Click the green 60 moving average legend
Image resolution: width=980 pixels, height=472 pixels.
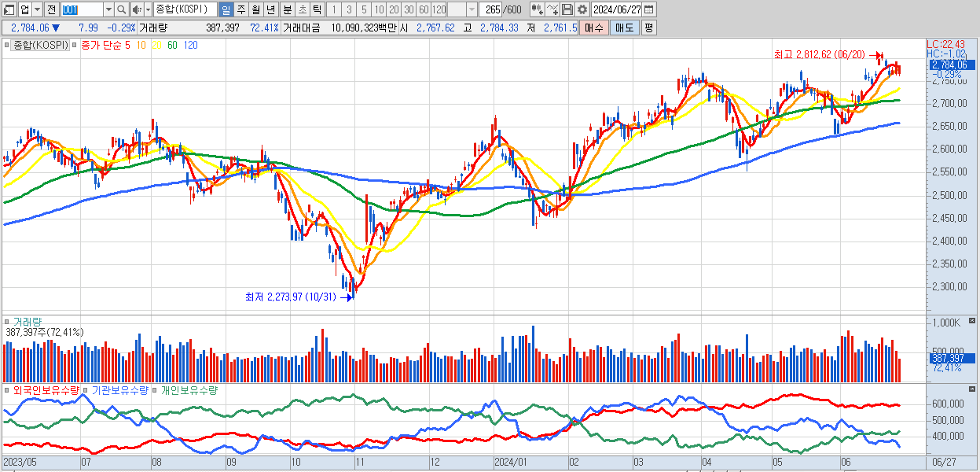tap(172, 46)
